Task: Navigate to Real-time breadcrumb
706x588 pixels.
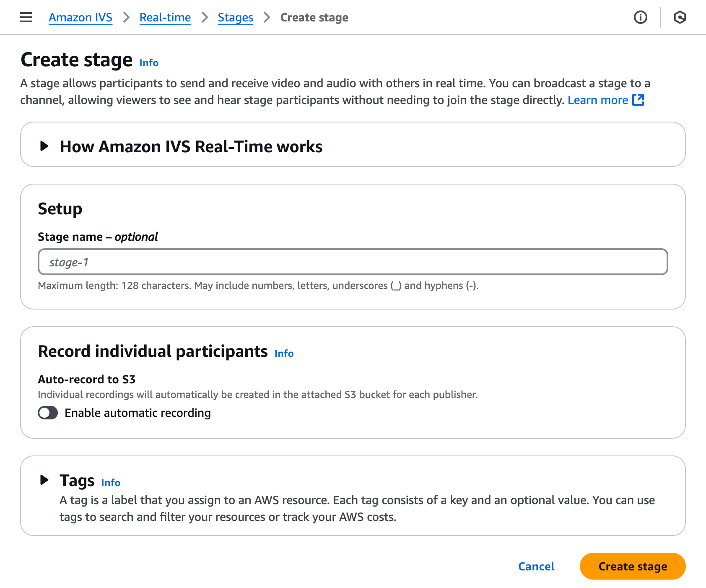Action: pos(165,18)
